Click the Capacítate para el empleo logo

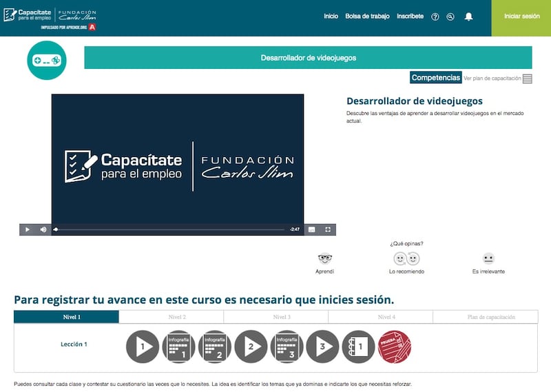[28, 14]
